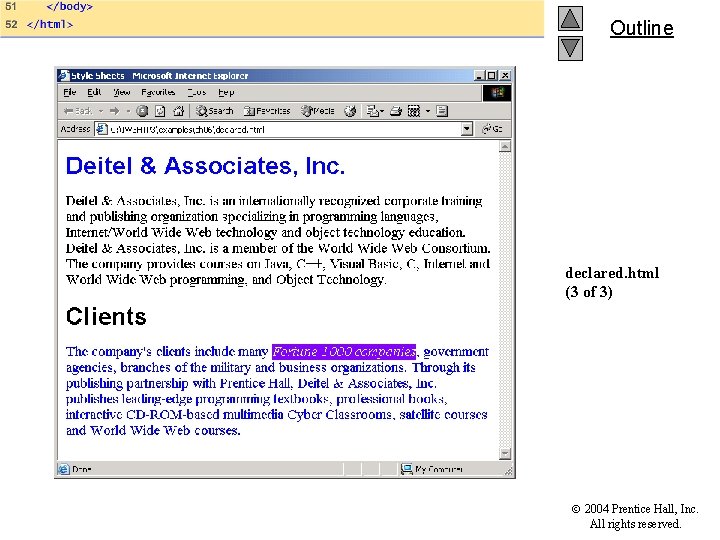
Task: Minimize the Internet Explorer window
Action: (x=479, y=76)
